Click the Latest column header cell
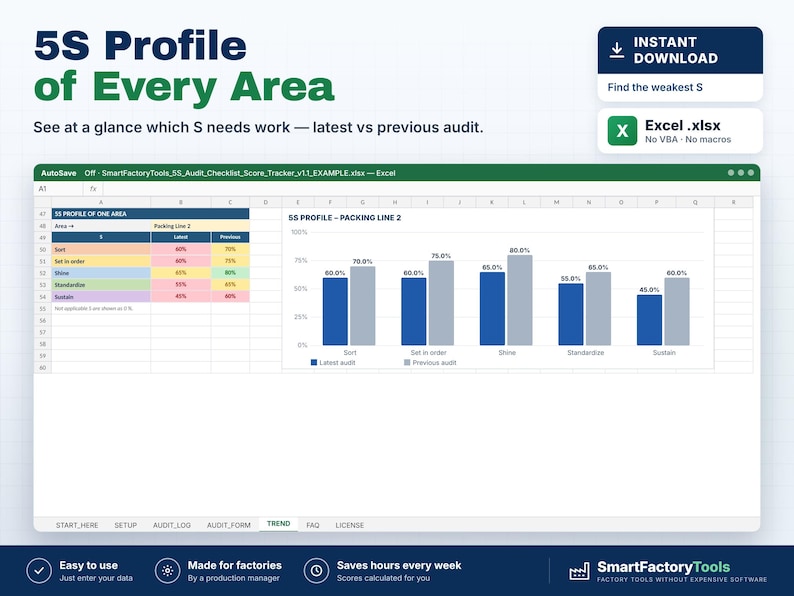Image resolution: width=794 pixels, height=596 pixels. [181, 237]
